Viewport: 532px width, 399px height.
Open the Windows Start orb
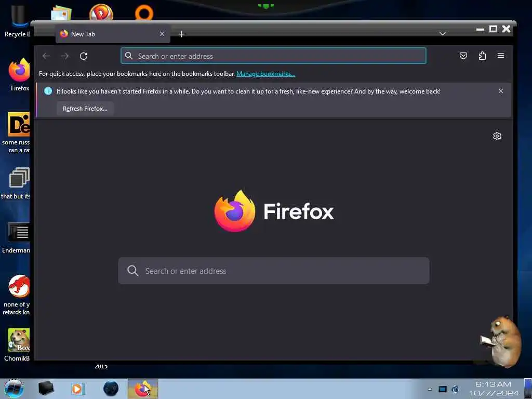pos(14,389)
